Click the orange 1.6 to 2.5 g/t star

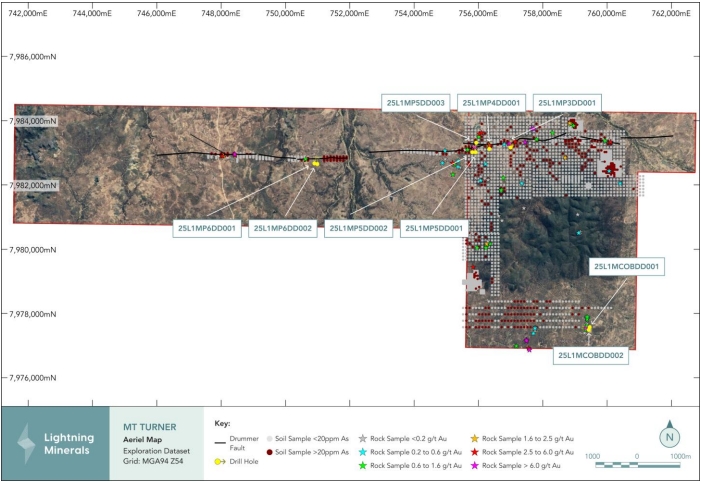475,439
